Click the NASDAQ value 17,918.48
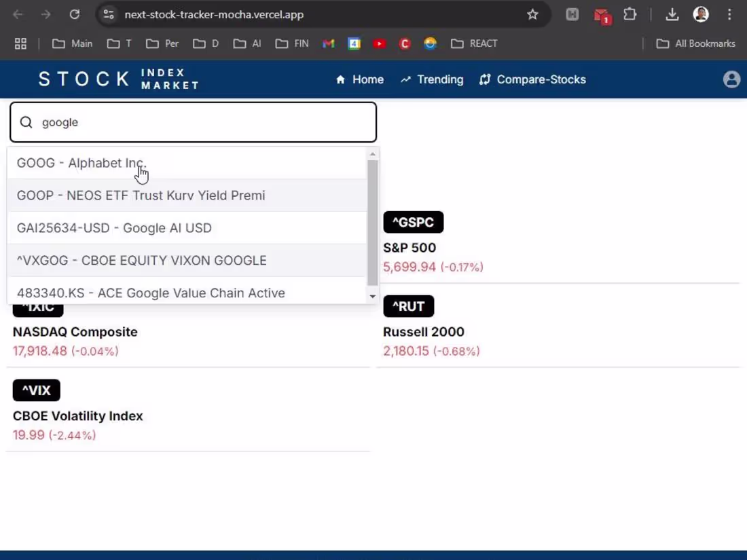Viewport: 747px width, 560px height. click(39, 351)
